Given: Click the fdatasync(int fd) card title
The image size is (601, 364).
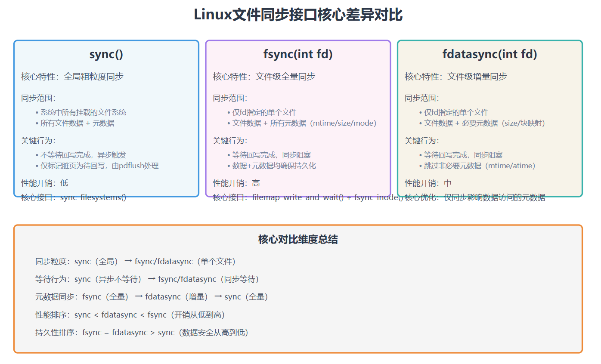Looking at the screenshot, I should point(489,55).
